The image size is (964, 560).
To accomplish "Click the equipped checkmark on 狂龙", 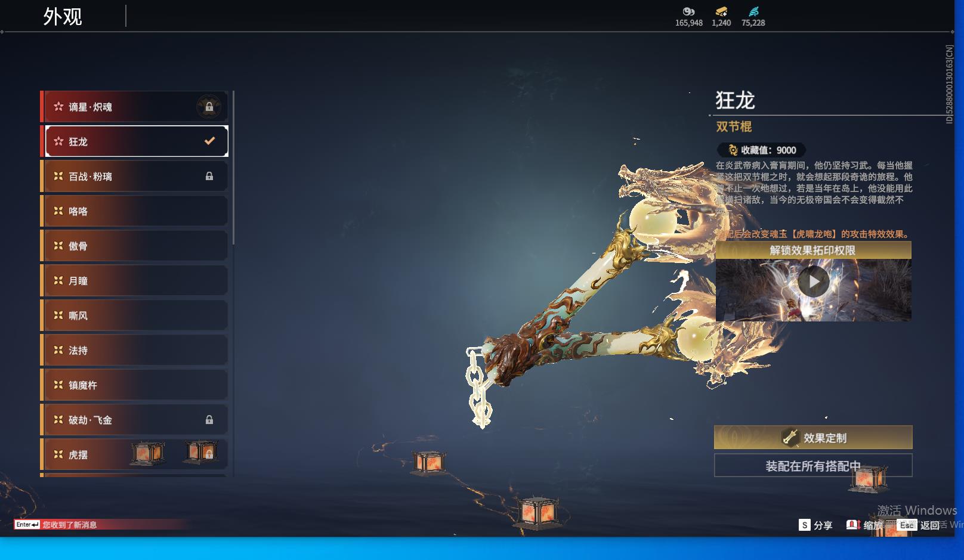I will pyautogui.click(x=209, y=141).
